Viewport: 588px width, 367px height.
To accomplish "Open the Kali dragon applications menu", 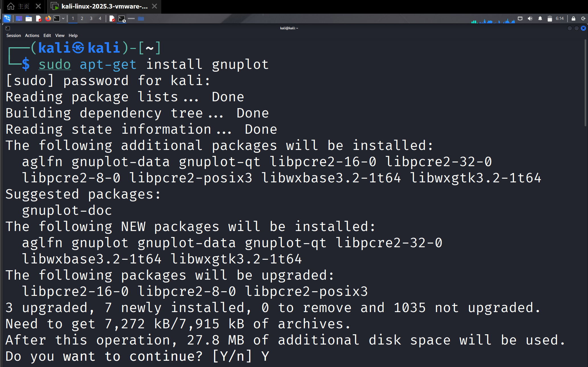I will point(7,18).
